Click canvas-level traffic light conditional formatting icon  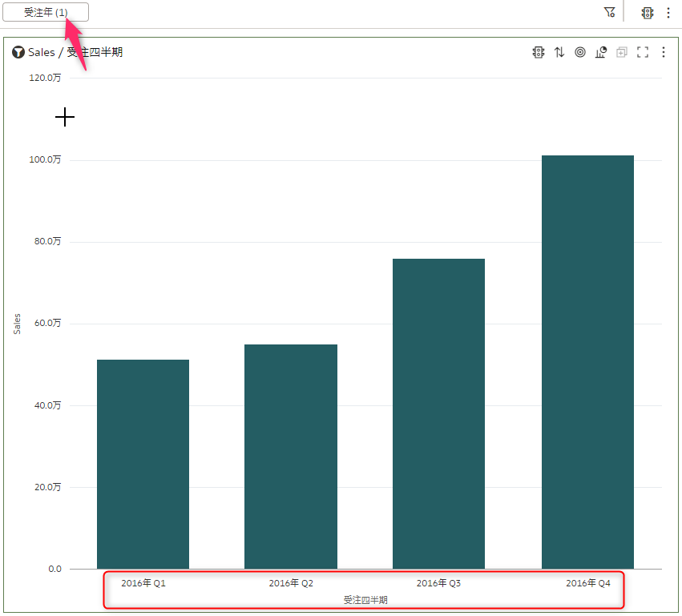(648, 13)
